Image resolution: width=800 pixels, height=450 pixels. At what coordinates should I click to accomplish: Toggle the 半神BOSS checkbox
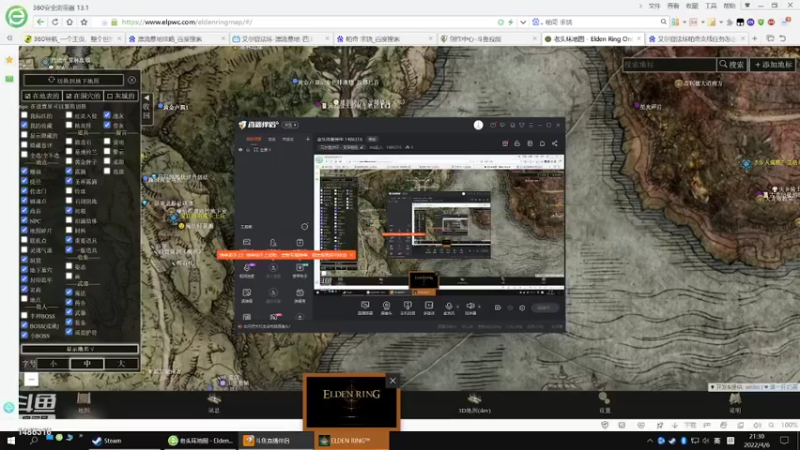point(24,316)
